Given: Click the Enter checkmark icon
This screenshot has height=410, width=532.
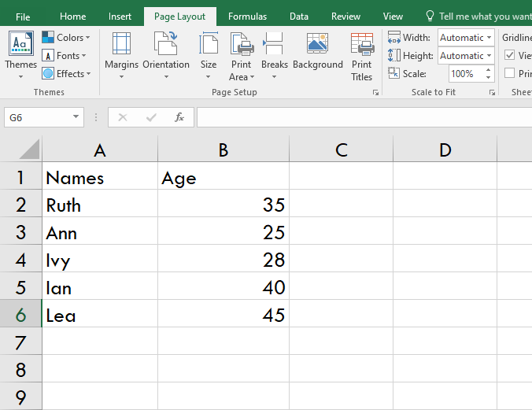Looking at the screenshot, I should coord(151,117).
